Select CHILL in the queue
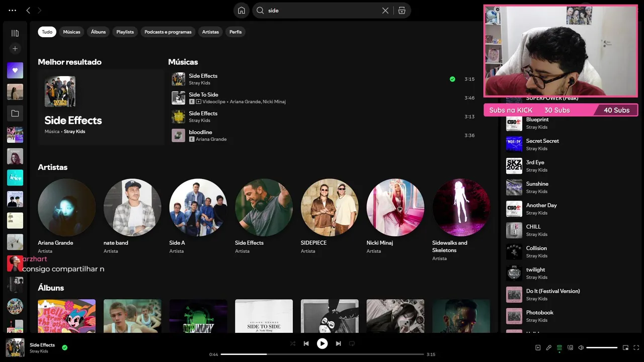Viewport: 644px width, 362px height. [571, 230]
